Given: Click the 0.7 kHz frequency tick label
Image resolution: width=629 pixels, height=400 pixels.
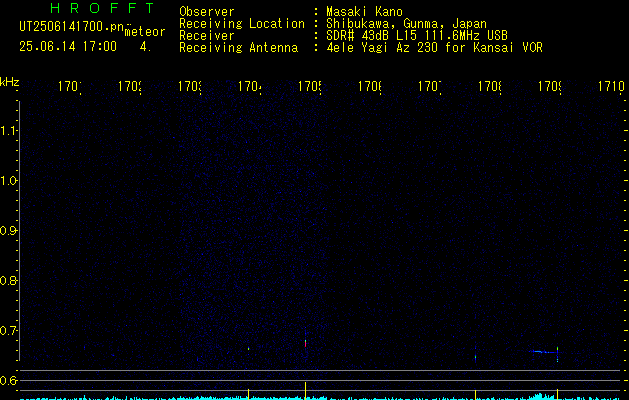Looking at the screenshot, I should [x=8, y=331].
